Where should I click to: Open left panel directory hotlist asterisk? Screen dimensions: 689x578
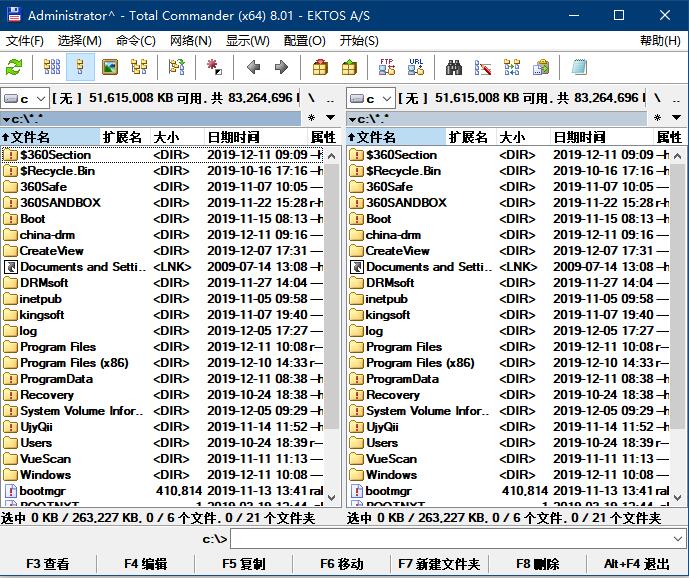pyautogui.click(x=312, y=118)
